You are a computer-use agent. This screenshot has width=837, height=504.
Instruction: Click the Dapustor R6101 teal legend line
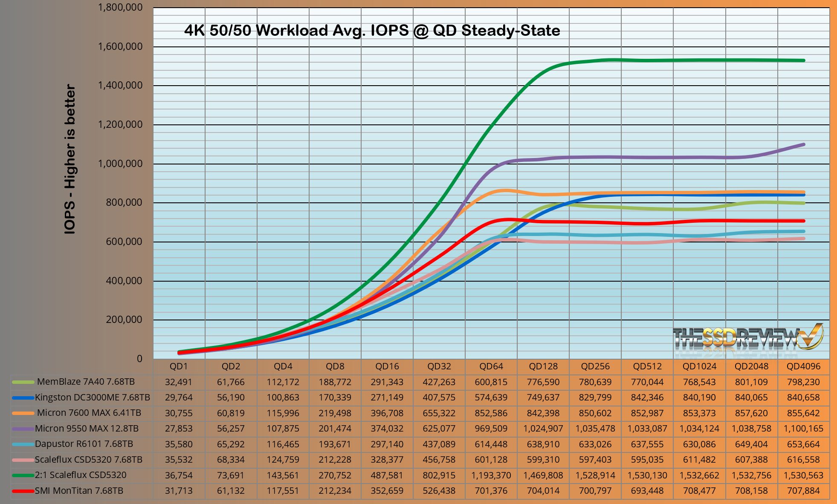coord(23,444)
